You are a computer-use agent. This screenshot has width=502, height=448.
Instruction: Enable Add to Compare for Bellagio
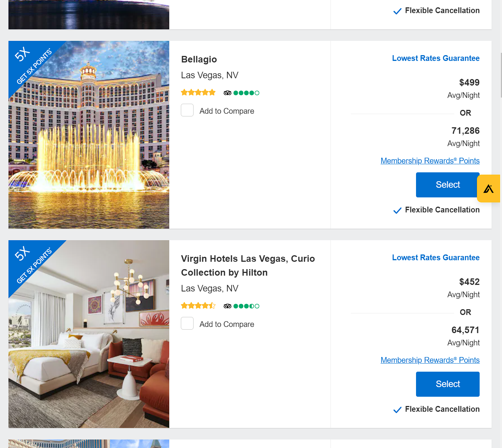[187, 110]
